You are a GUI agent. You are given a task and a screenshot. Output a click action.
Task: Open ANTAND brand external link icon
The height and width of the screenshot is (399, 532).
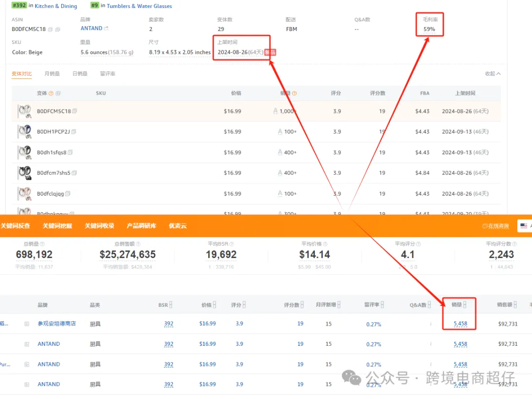tap(106, 28)
